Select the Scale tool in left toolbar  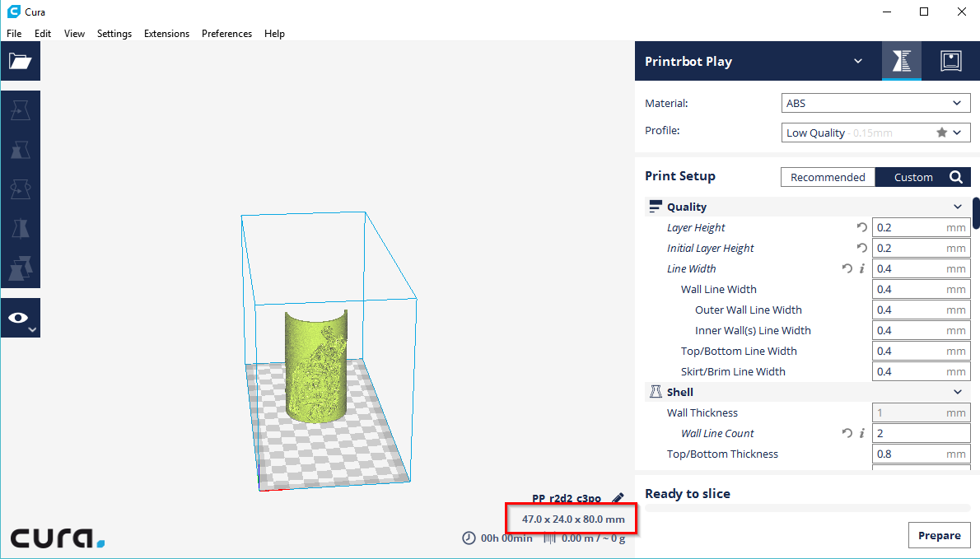point(20,150)
